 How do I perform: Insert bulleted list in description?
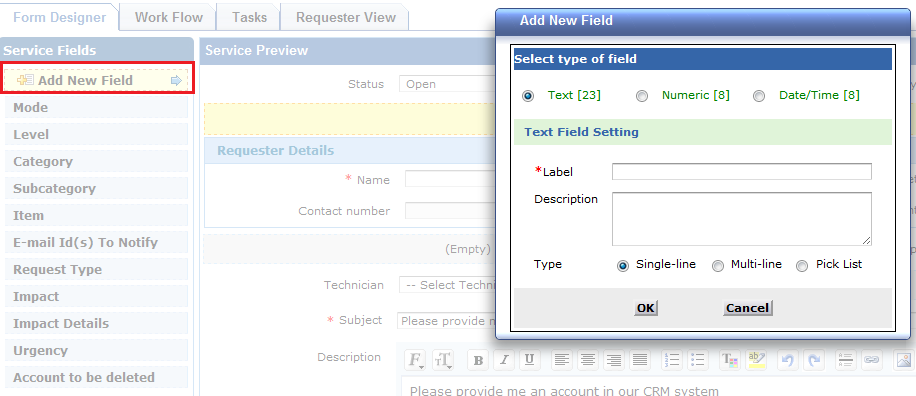pos(698,360)
